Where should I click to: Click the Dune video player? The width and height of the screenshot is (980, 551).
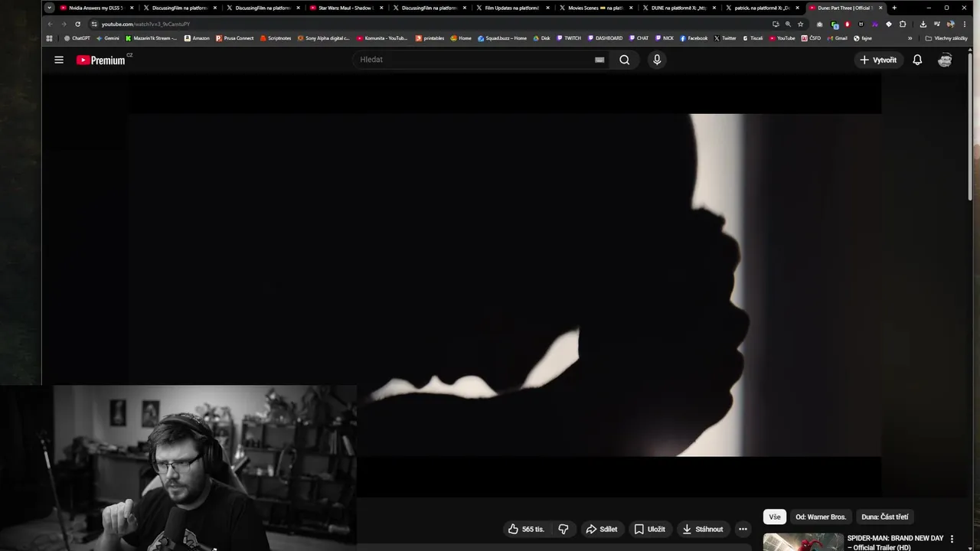click(504, 285)
